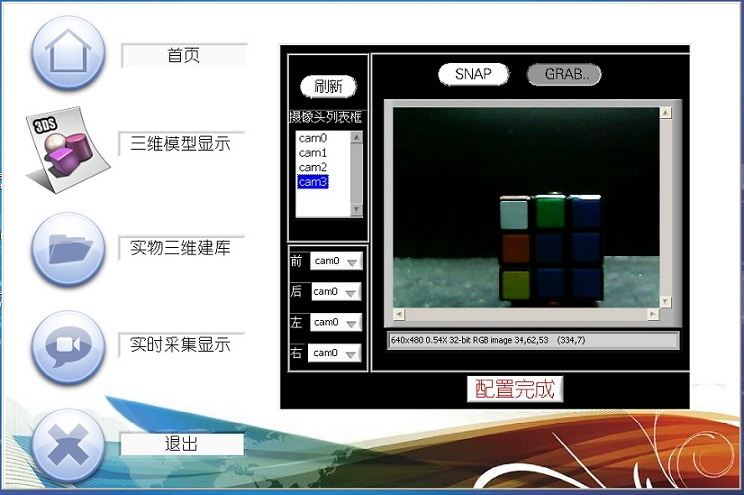Click the video camera chat icon
This screenshot has width=744, height=495.
68,347
